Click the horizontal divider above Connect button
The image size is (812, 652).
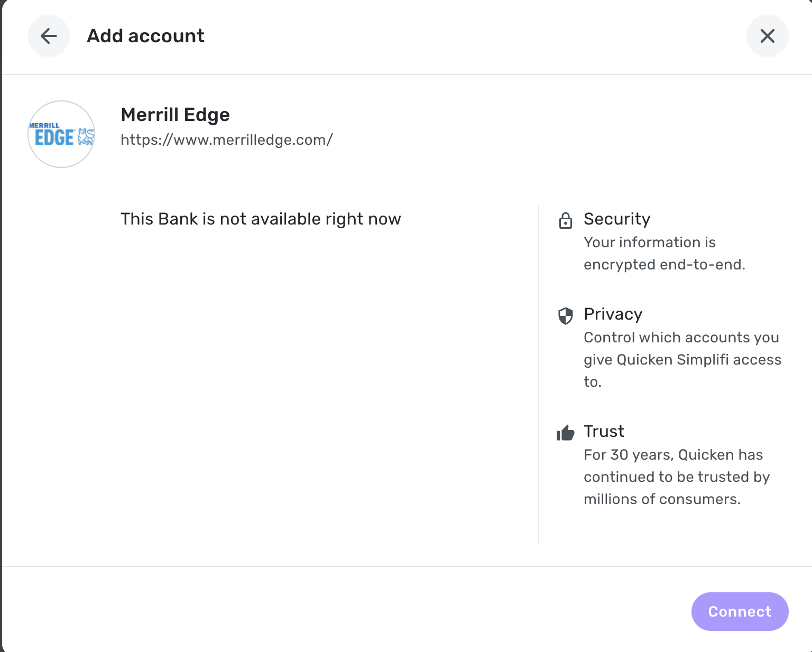[406, 566]
